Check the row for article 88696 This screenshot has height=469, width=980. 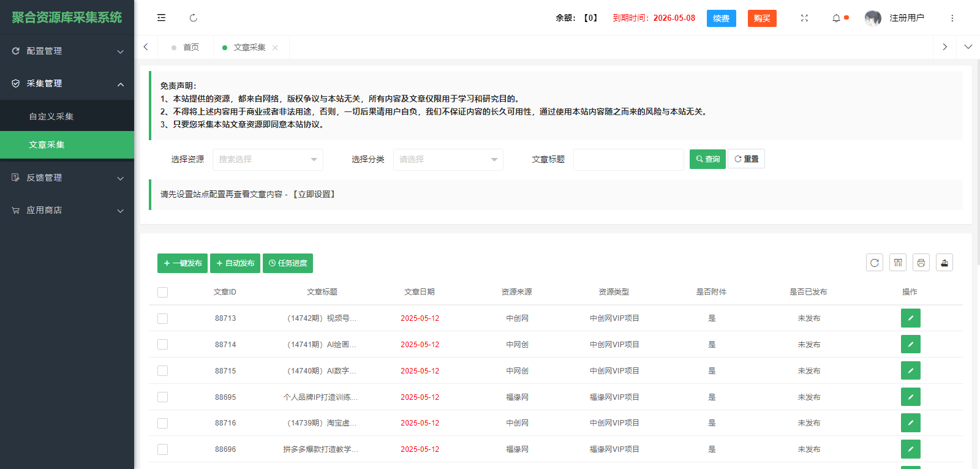coord(162,449)
